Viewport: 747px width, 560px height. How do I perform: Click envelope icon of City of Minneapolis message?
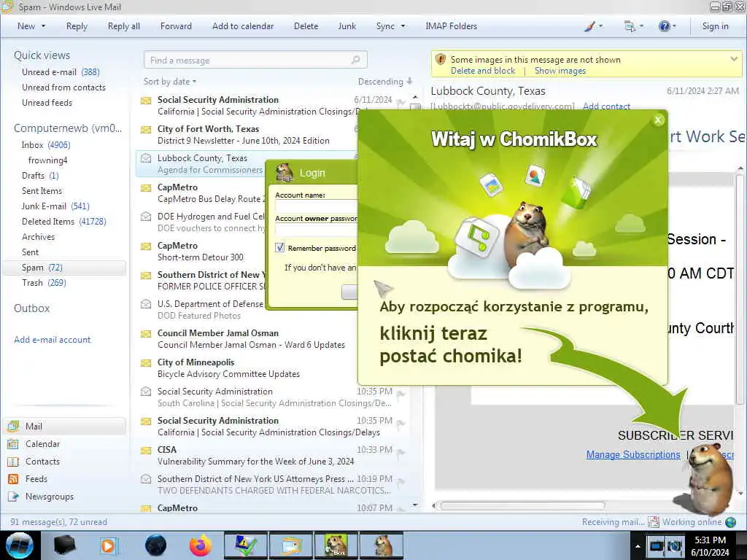pyautogui.click(x=146, y=363)
